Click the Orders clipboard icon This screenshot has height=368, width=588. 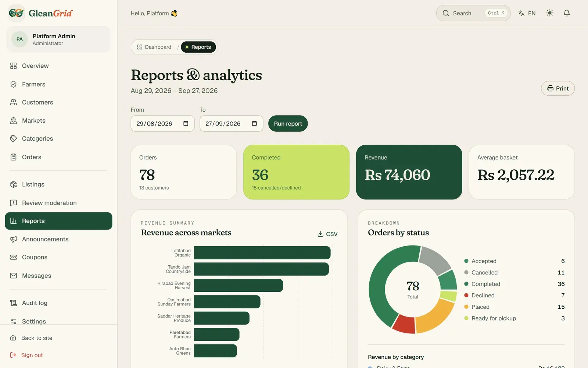pos(14,157)
